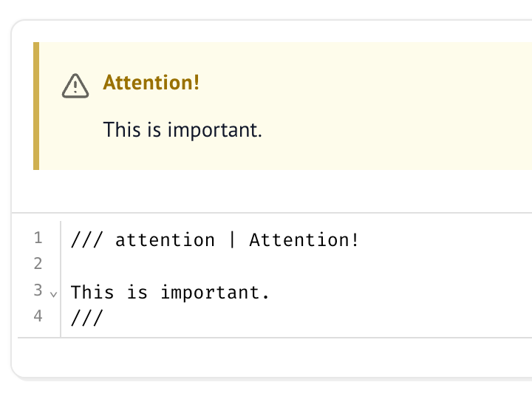This screenshot has height=402, width=532.
Task: Click line number 3 in the gutter
Action: click(x=38, y=290)
